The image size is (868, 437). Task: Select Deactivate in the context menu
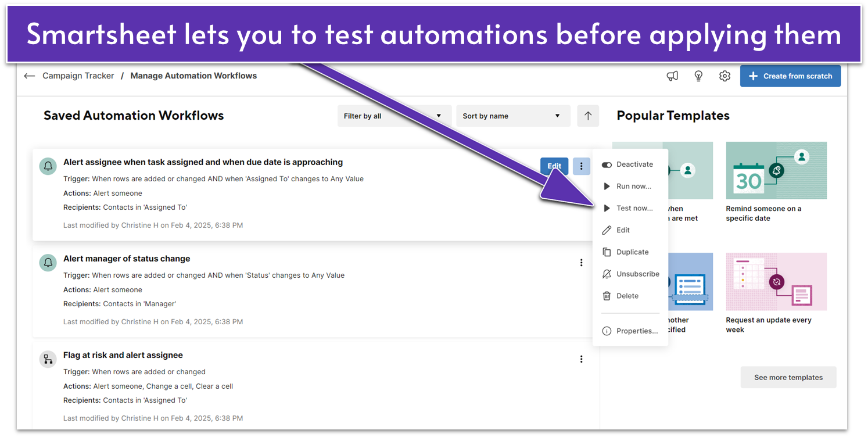coord(630,164)
